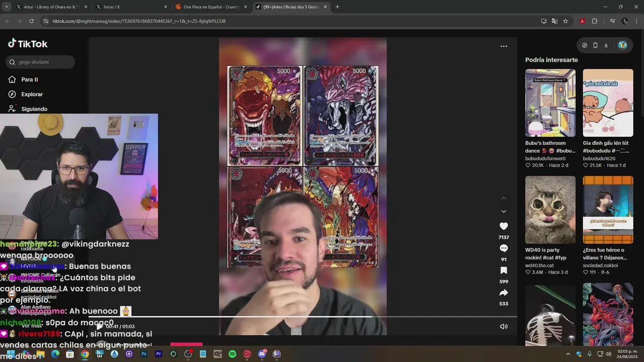The image size is (644, 362).
Task: Open a new browser tab
Action: pyautogui.click(x=337, y=7)
